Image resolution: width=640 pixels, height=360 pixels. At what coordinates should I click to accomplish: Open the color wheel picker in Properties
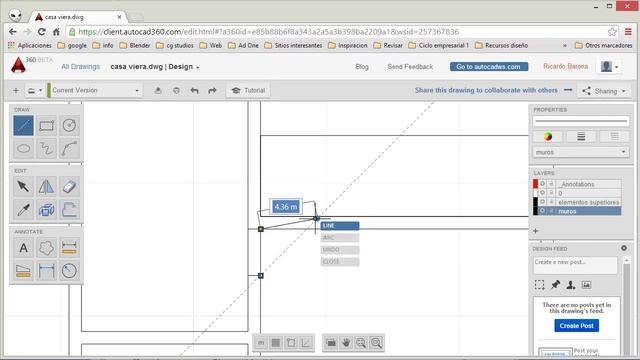coord(548,137)
